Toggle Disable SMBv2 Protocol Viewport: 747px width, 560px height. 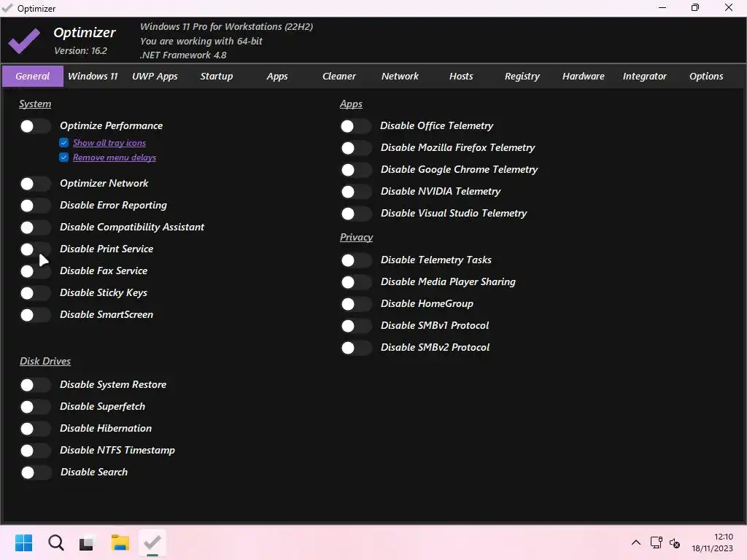[356, 348]
